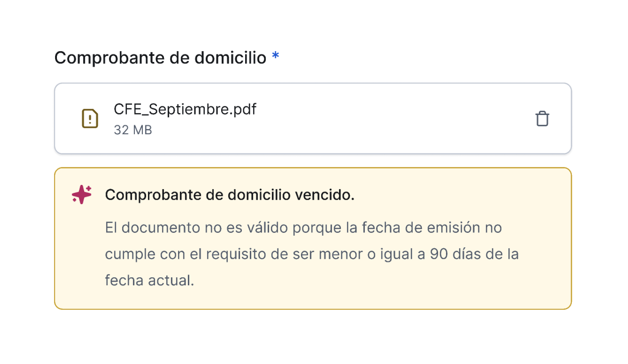Viewport: 628px width, 364px height.
Task: Click the words '90 días' in the warning
Action: point(455,254)
